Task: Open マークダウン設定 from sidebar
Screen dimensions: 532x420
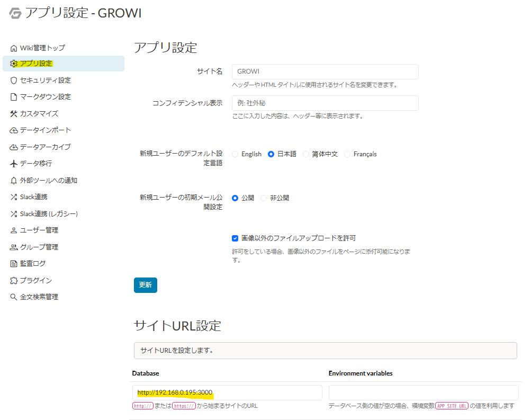Action: 64,97
